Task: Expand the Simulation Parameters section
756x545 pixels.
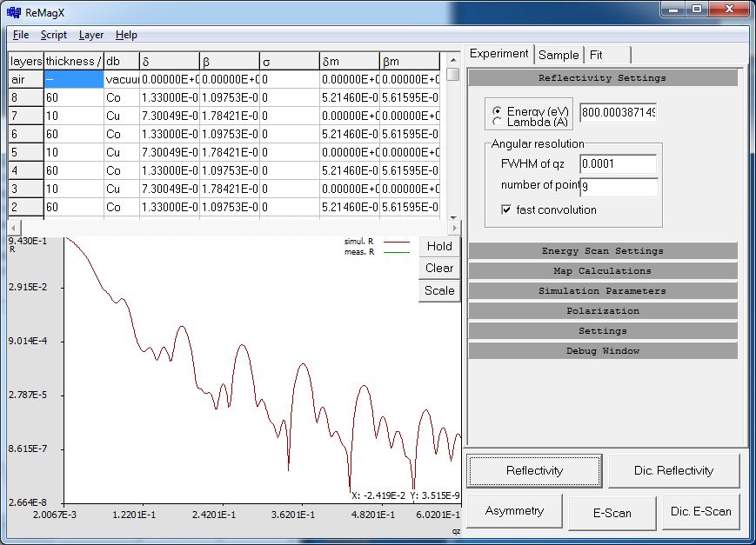Action: click(602, 291)
